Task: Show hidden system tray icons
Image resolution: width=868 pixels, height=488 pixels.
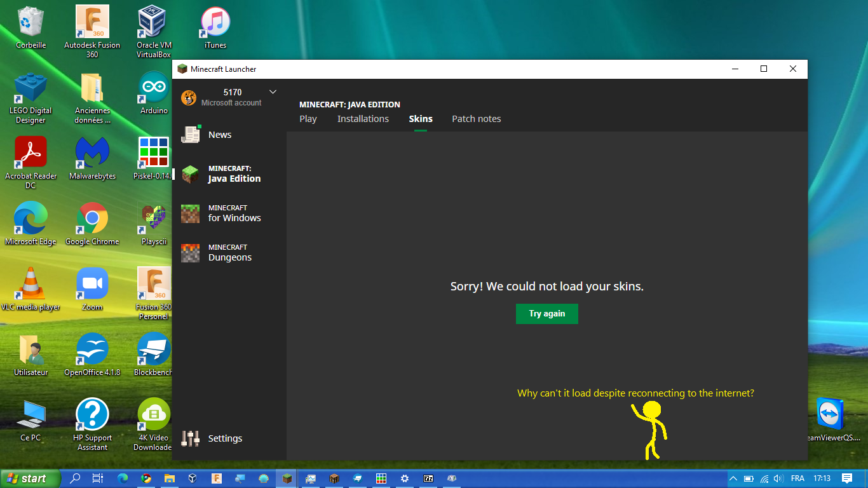Action: click(x=733, y=478)
